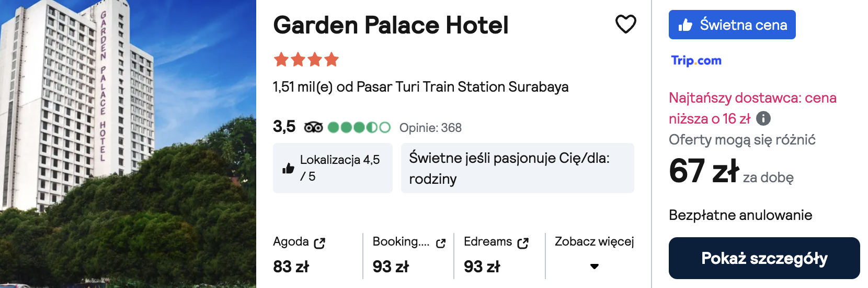Open Agoda external link icon
The image size is (868, 288).
[x=319, y=243]
